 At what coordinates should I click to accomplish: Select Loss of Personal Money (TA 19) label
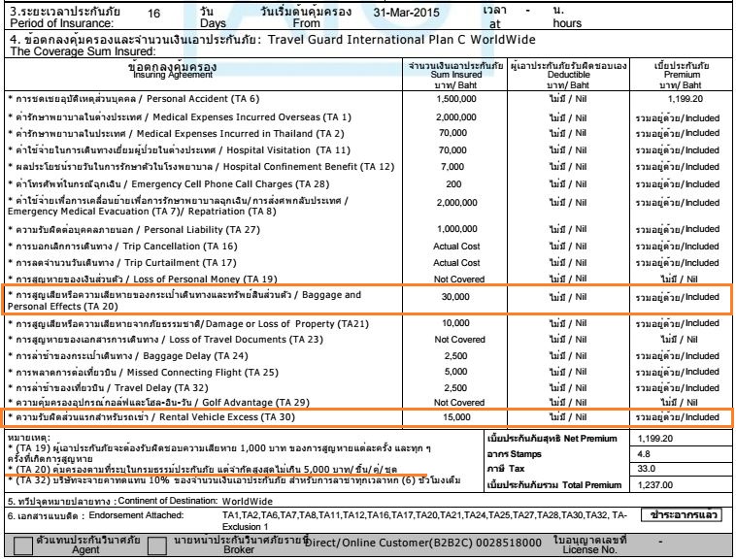coord(143,280)
